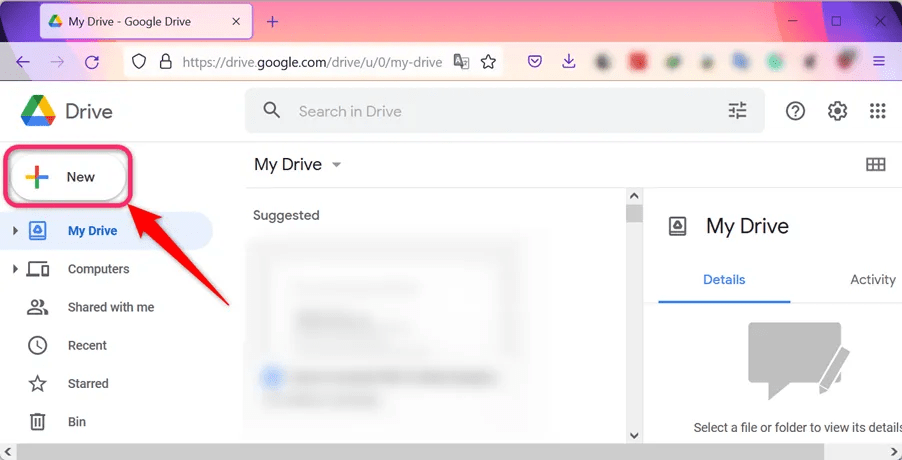Image resolution: width=902 pixels, height=460 pixels.
Task: Open the My Drive dropdown arrow
Action: coord(337,165)
